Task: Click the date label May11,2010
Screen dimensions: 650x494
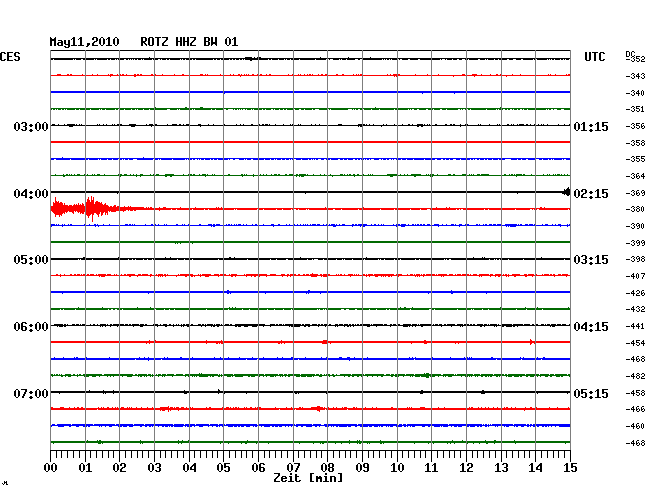Action: tap(84, 42)
